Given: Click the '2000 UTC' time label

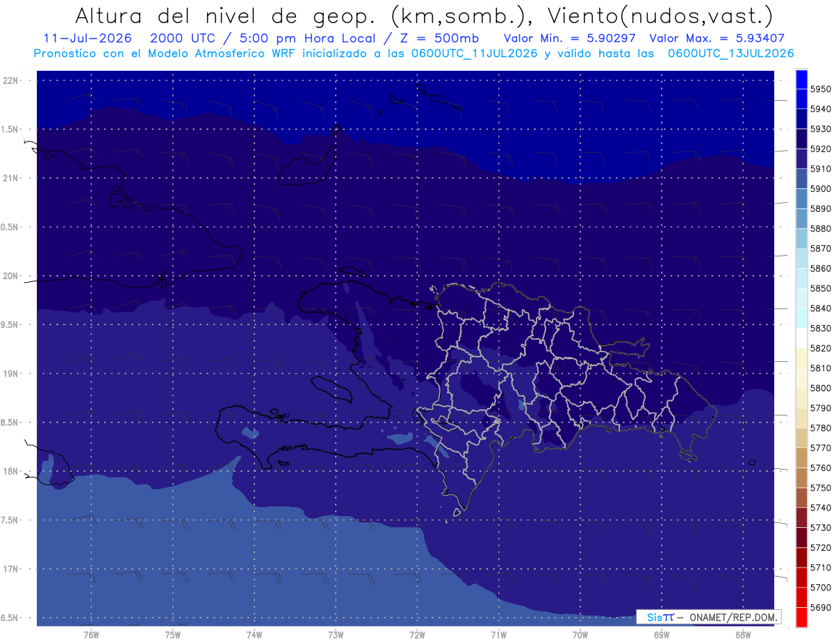Looking at the screenshot, I should [x=183, y=38].
